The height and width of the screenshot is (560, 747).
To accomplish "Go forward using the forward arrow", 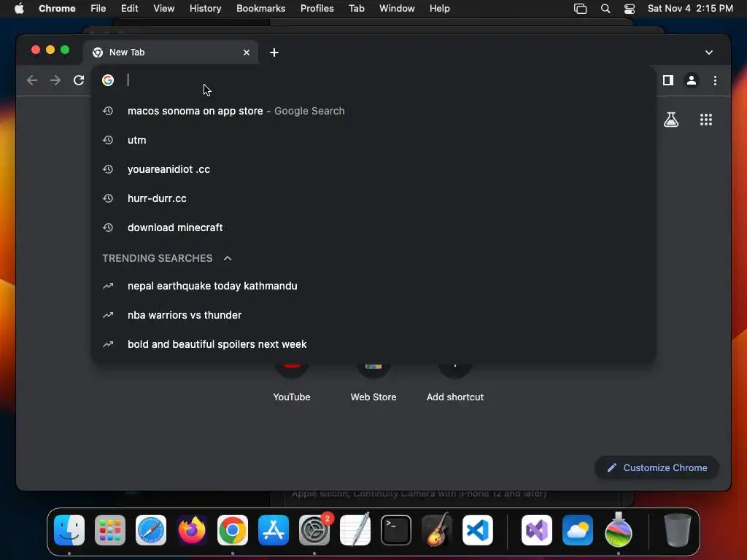I will [55, 80].
